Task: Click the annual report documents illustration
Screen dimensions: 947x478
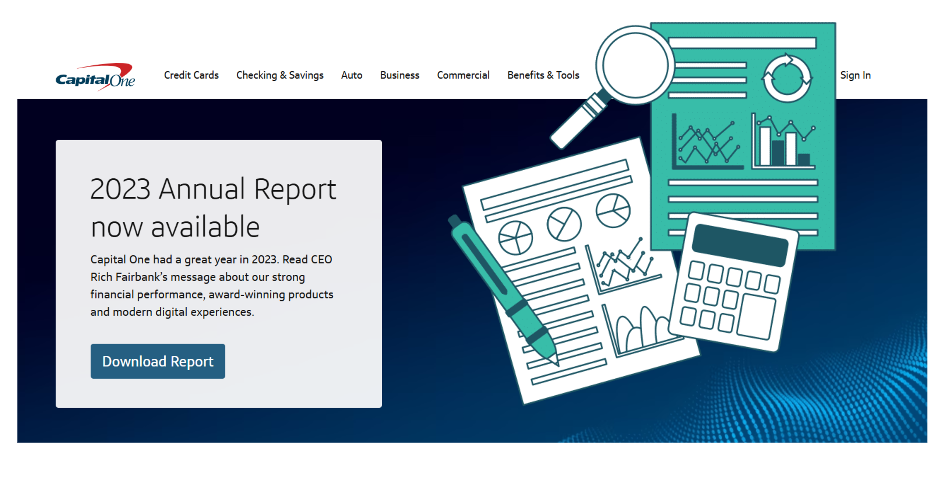Action: pyautogui.click(x=643, y=213)
